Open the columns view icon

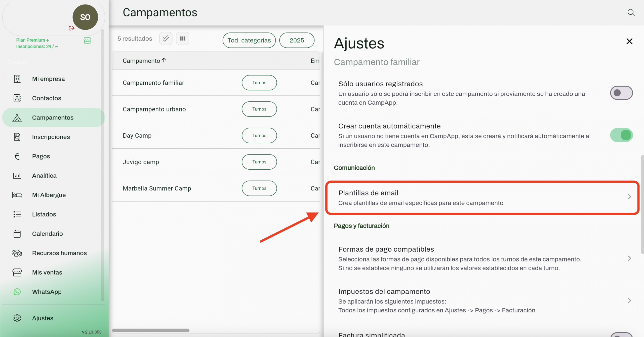pos(182,39)
